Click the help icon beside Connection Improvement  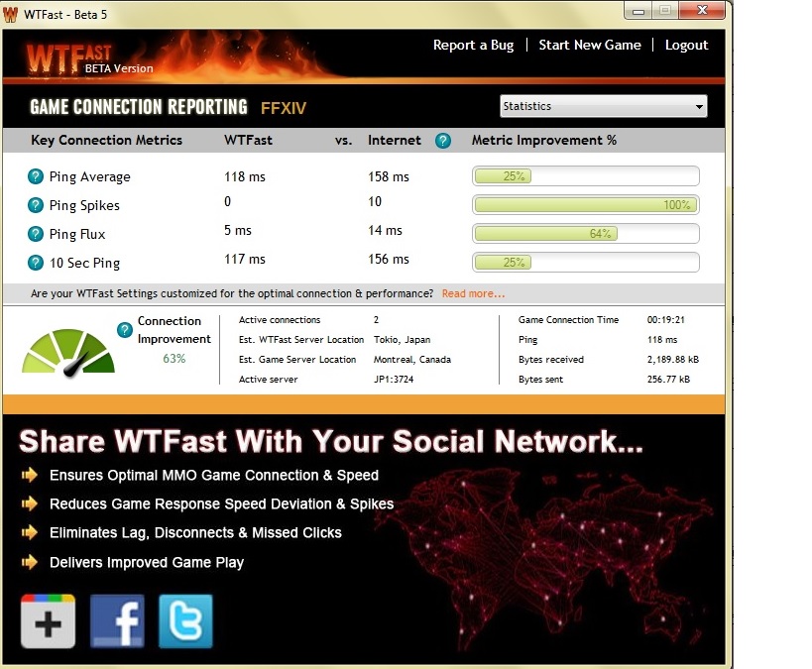pyautogui.click(x=125, y=329)
